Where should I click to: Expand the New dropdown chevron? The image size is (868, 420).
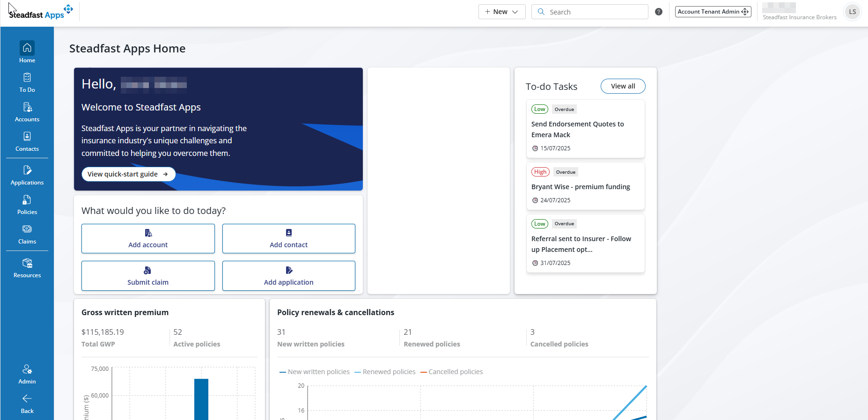pyautogui.click(x=515, y=12)
